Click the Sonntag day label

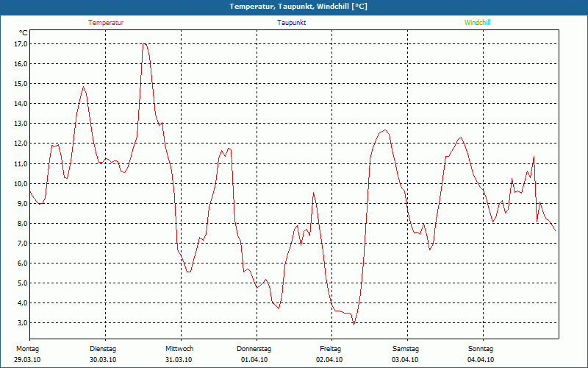(x=481, y=349)
